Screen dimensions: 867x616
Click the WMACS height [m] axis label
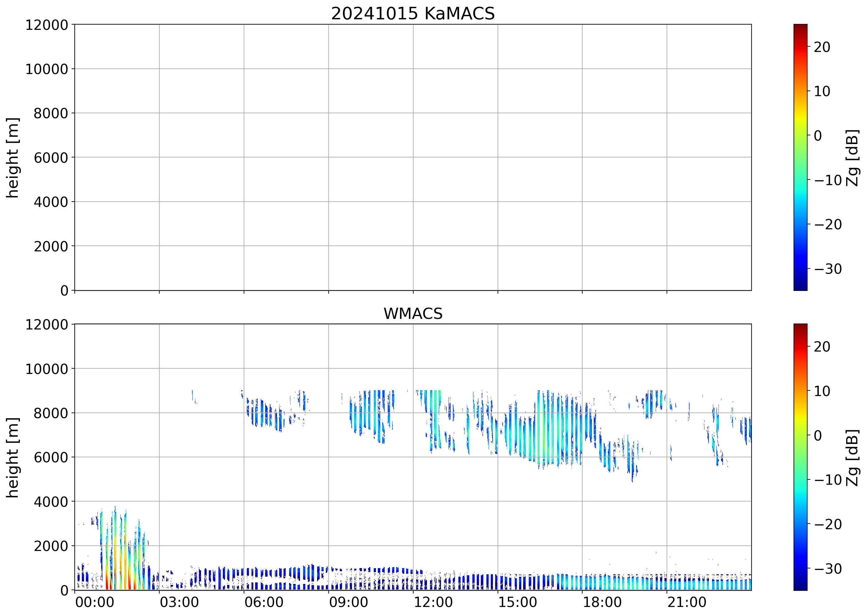click(12, 457)
